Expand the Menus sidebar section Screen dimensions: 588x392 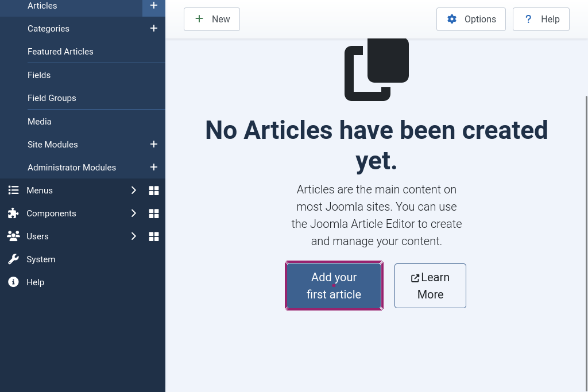133,190
